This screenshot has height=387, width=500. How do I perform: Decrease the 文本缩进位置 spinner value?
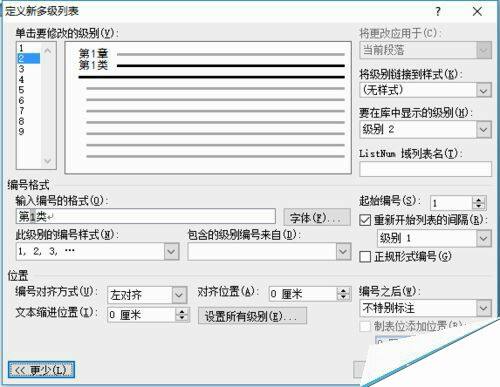pyautogui.click(x=182, y=318)
